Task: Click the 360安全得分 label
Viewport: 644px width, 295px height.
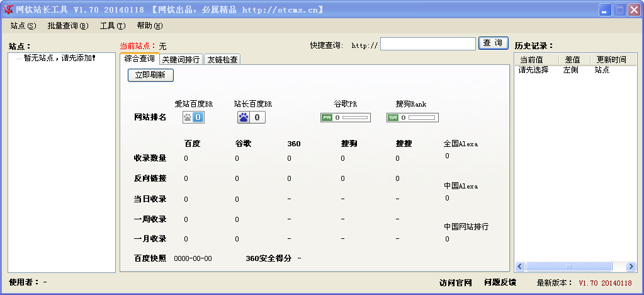Action: [x=269, y=258]
